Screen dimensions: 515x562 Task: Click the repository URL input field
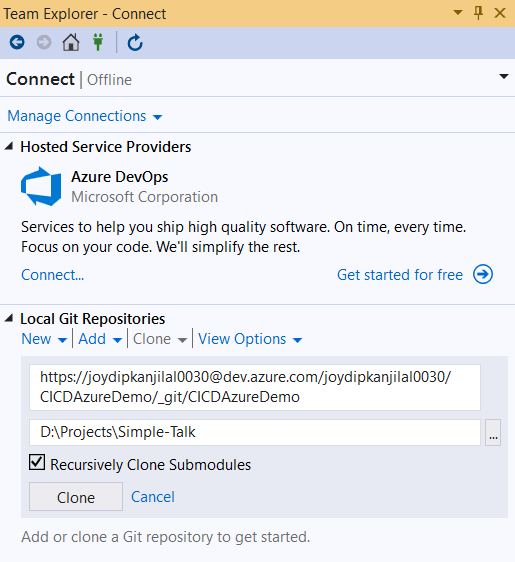coord(255,387)
